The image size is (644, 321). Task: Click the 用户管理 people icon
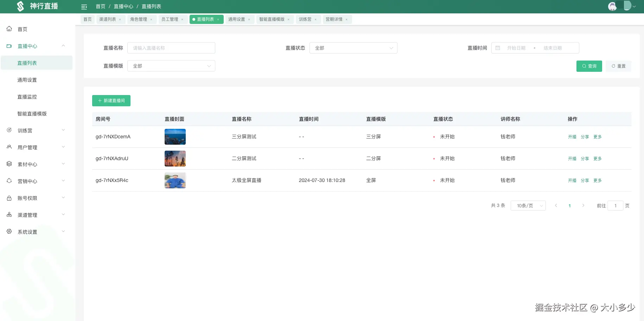(x=9, y=147)
